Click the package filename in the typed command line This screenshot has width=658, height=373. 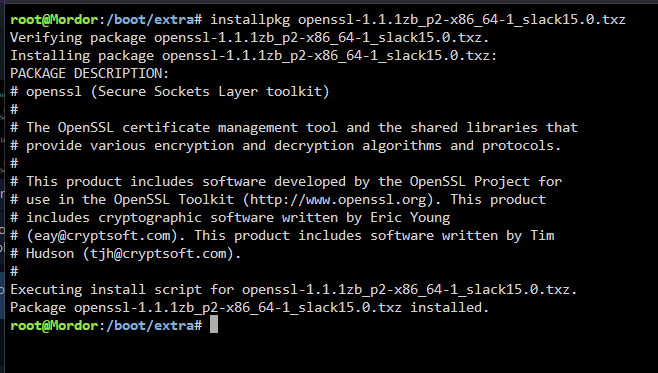point(462,19)
